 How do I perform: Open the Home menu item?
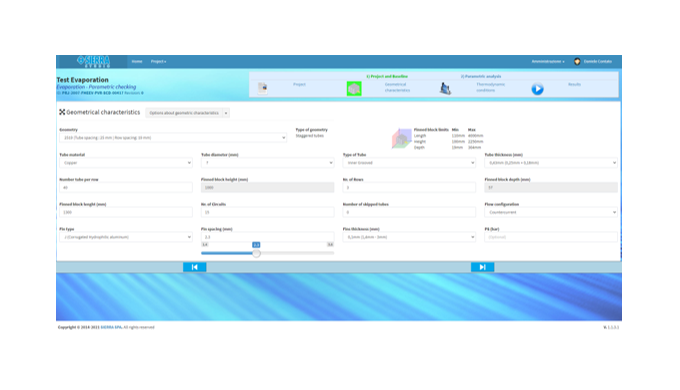137,62
